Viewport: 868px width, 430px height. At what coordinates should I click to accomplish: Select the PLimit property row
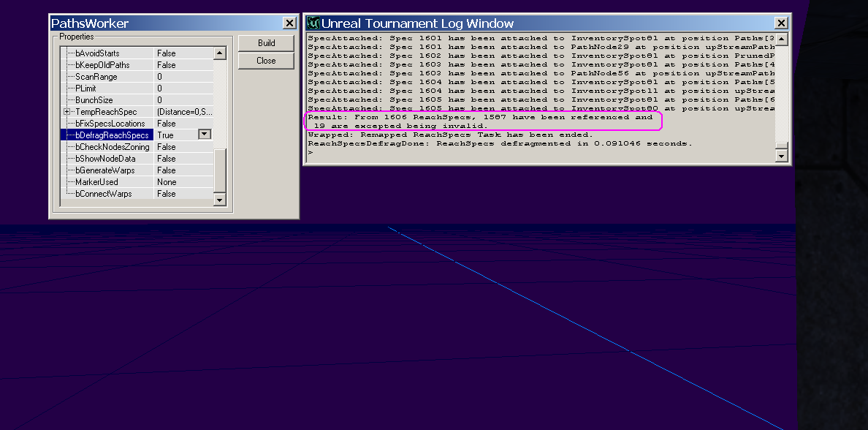pyautogui.click(x=137, y=88)
